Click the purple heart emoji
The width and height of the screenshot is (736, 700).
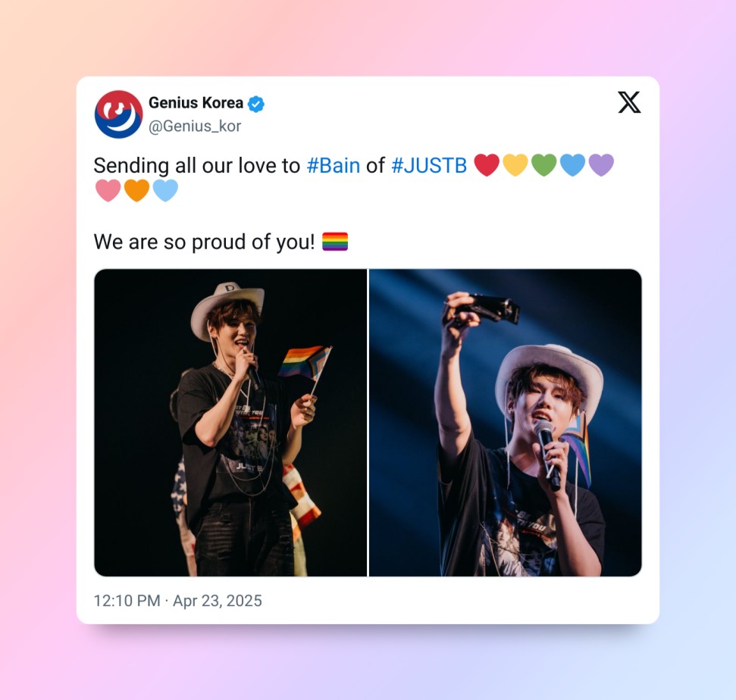tap(601, 165)
